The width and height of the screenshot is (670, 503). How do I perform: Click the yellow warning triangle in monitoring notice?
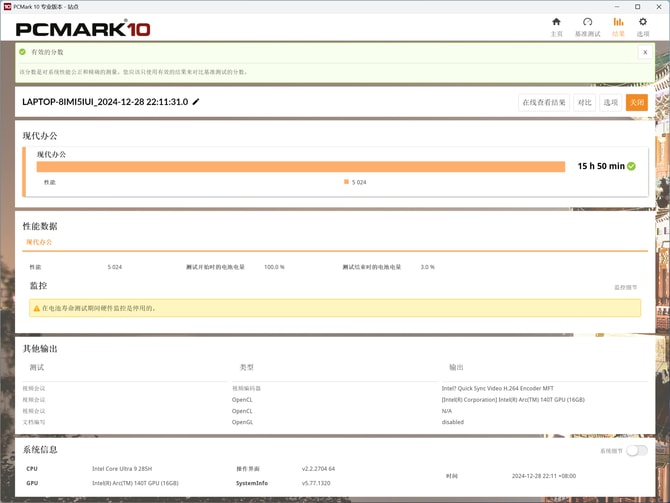click(37, 308)
